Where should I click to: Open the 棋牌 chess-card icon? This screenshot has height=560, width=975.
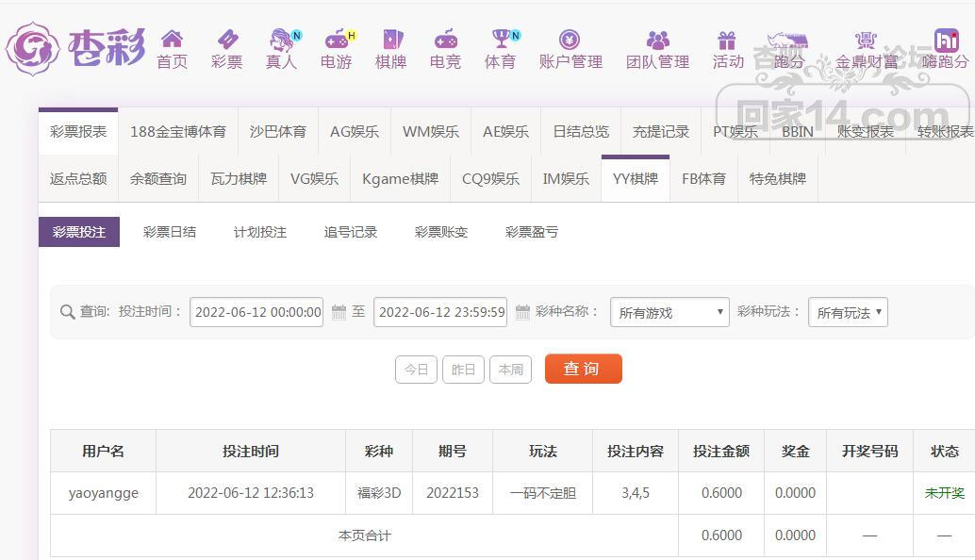(x=390, y=49)
